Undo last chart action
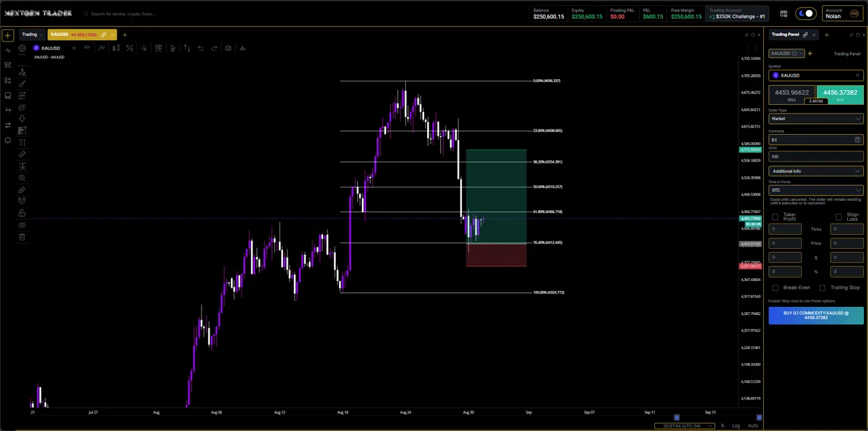 [200, 48]
